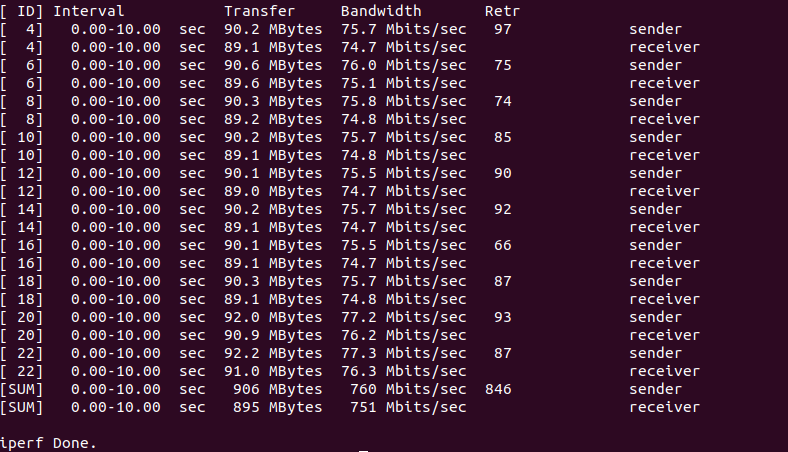Click the sender label in the SUM row
The width and height of the screenshot is (788, 452).
point(655,389)
